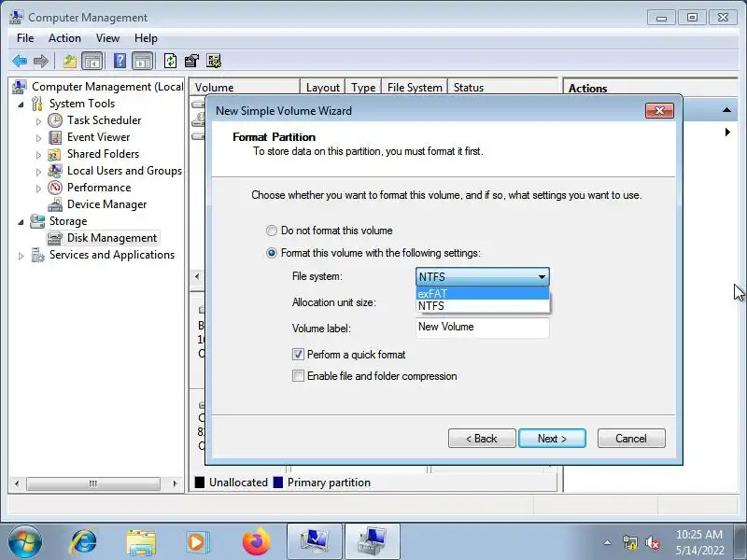Expand the Shared Folders node
The image size is (747, 560).
click(x=38, y=155)
